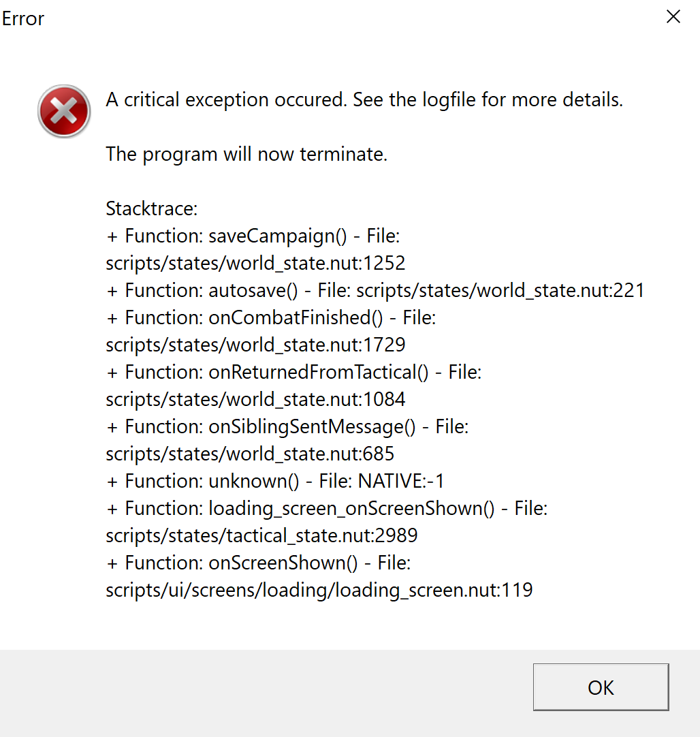This screenshot has height=737, width=700.
Task: Click the red error X icon
Action: (x=64, y=112)
